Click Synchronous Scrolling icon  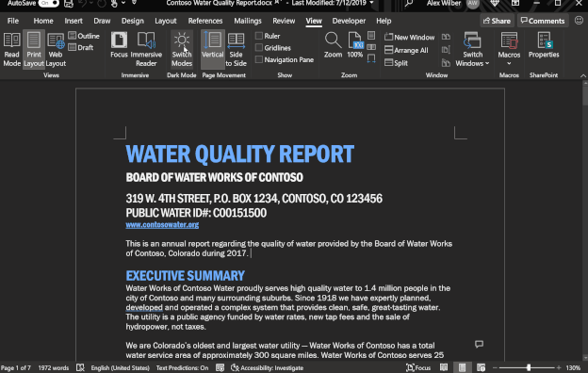[x=446, y=50]
